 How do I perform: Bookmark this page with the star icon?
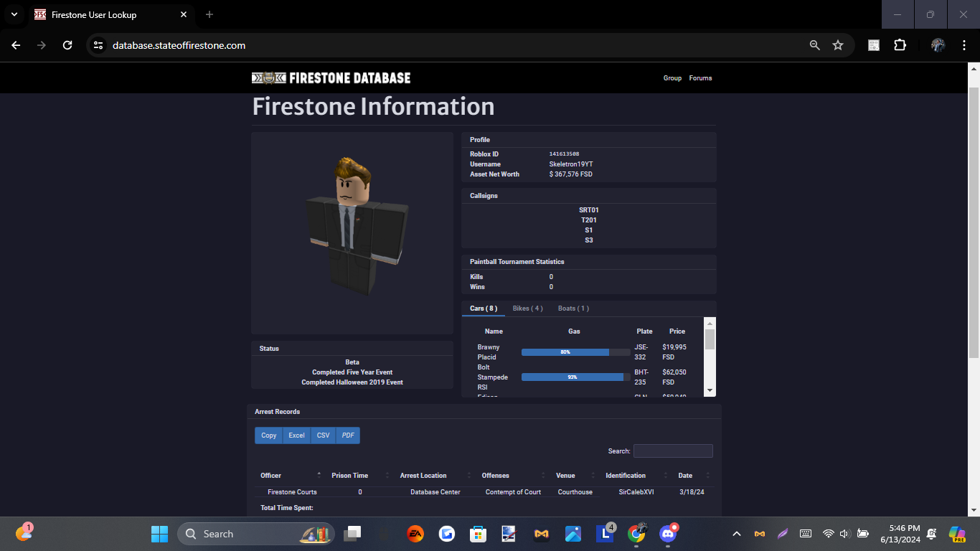(x=838, y=45)
